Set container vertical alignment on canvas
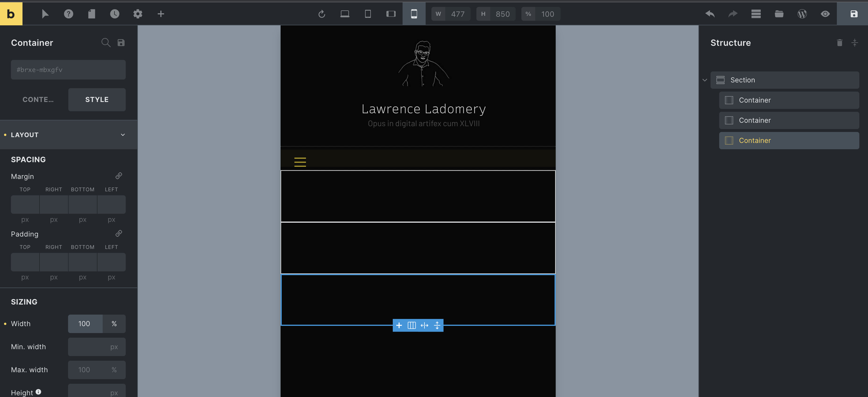Screen dimensions: 868x397 click(437, 325)
